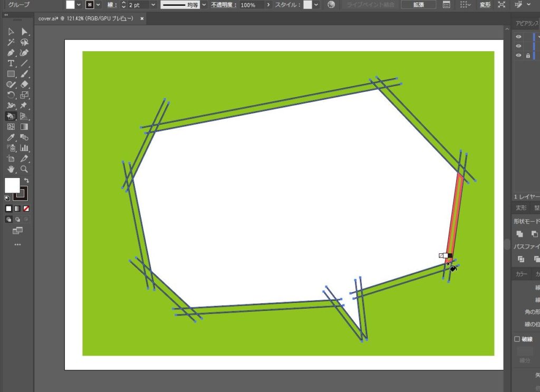Click the 変形 button in control bar

(485, 5)
